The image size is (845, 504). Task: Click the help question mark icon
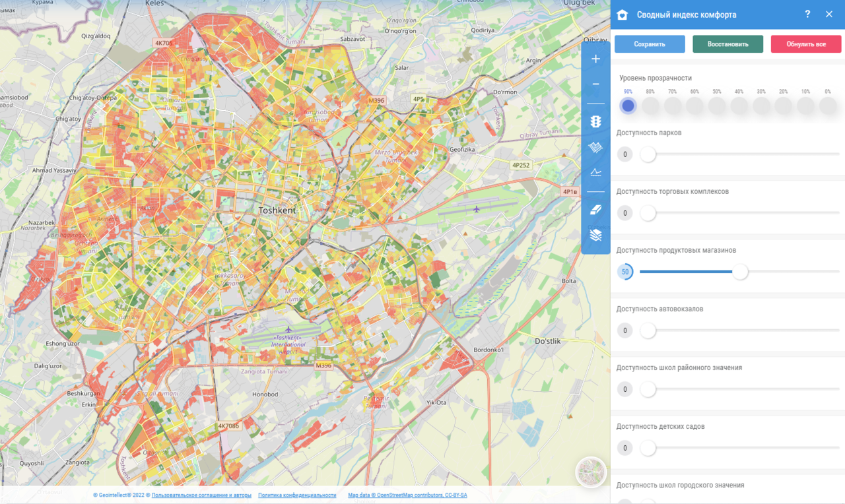click(807, 15)
